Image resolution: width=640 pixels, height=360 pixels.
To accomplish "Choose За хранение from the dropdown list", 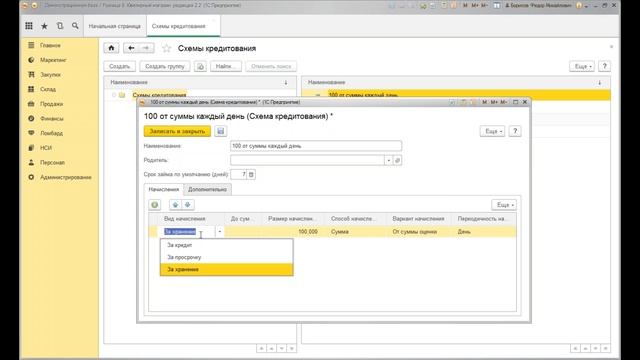I will [227, 269].
